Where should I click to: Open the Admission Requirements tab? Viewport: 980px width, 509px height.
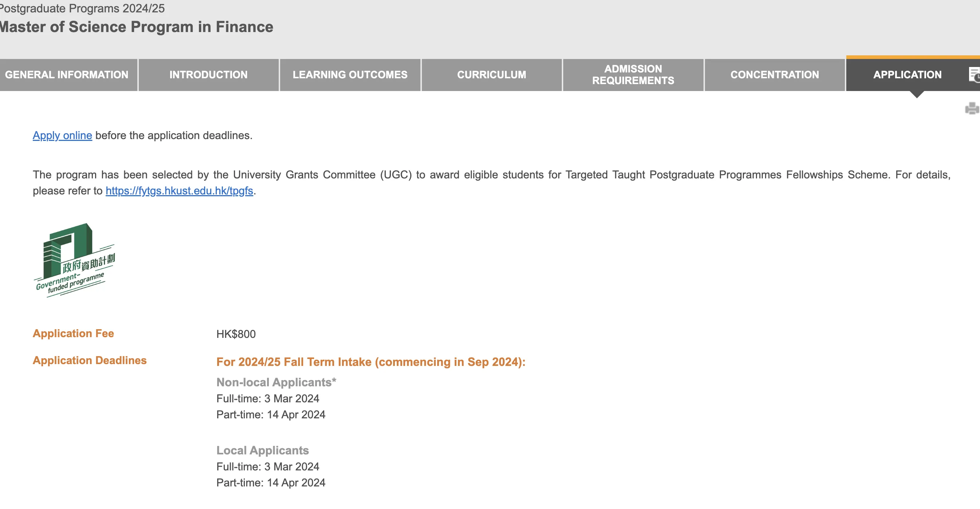click(x=633, y=75)
